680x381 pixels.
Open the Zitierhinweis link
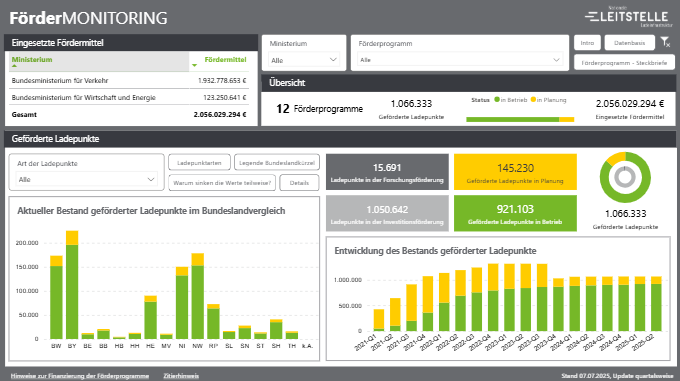(181, 376)
